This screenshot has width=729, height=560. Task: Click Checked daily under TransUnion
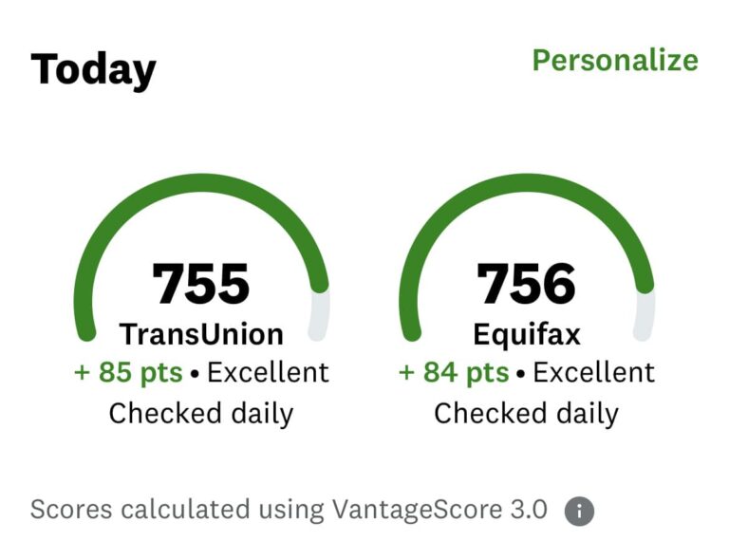click(201, 414)
